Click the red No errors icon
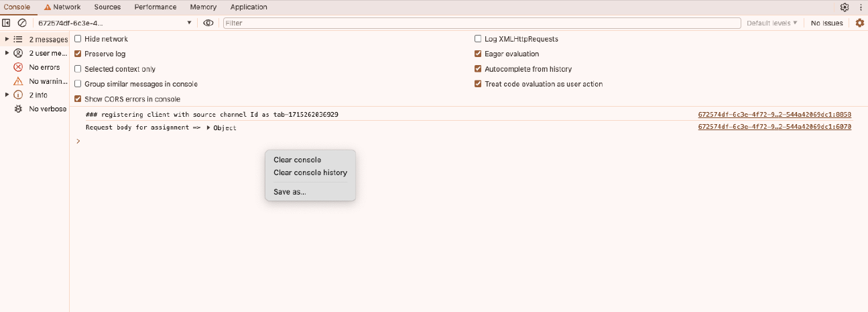Viewport: 868px width, 312px height. coord(18,67)
